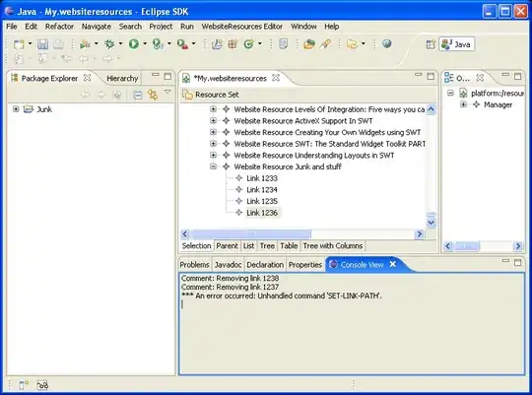This screenshot has width=532, height=395.
Task: Switch to the Hierarchy tab
Action: 122,79
